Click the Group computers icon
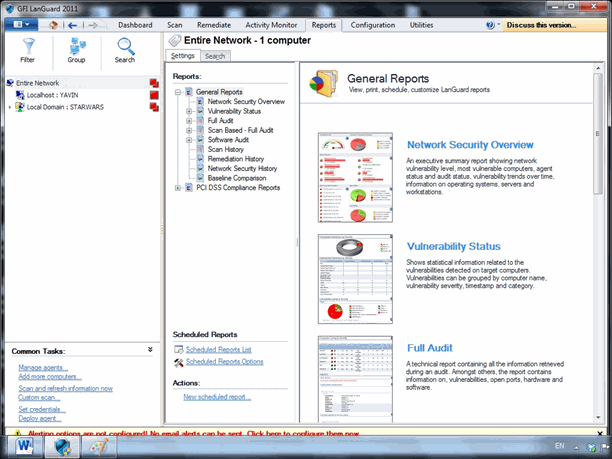 [x=77, y=46]
